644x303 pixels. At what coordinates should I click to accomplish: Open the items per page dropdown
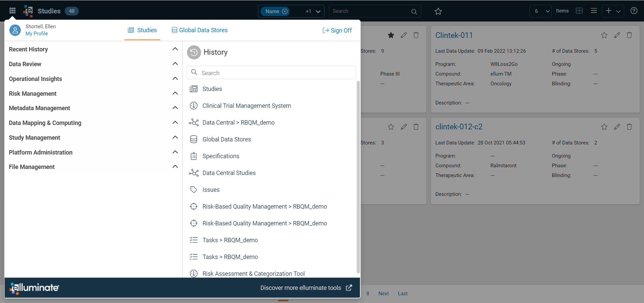(x=541, y=11)
